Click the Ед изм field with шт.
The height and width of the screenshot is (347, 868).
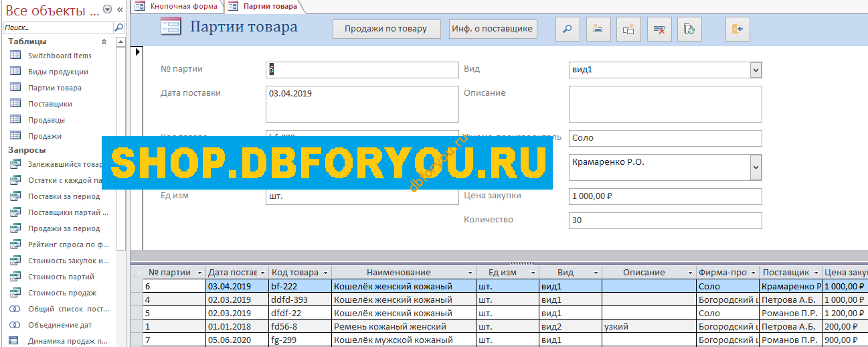(362, 196)
